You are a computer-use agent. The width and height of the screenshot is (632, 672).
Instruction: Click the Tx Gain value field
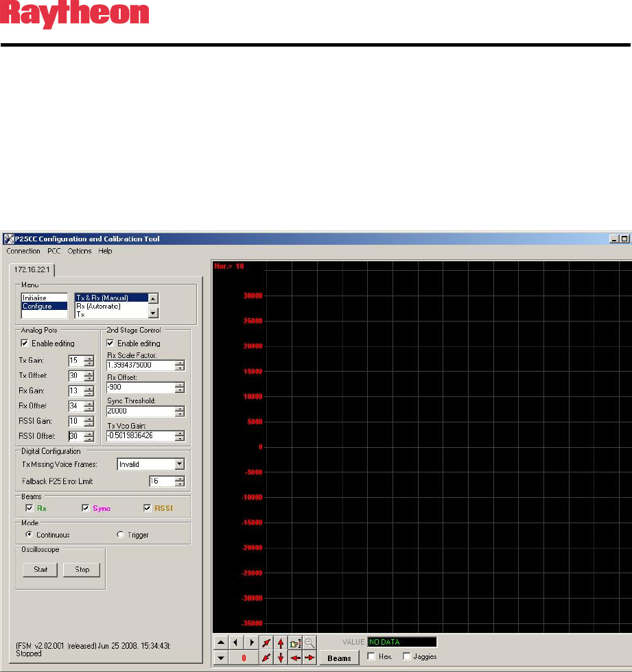(76, 361)
